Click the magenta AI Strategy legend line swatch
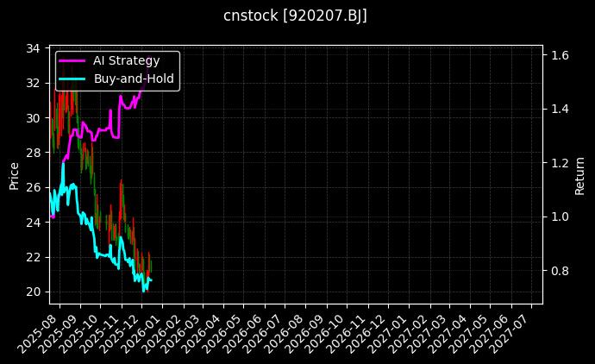The width and height of the screenshot is (595, 364). tap(72, 60)
